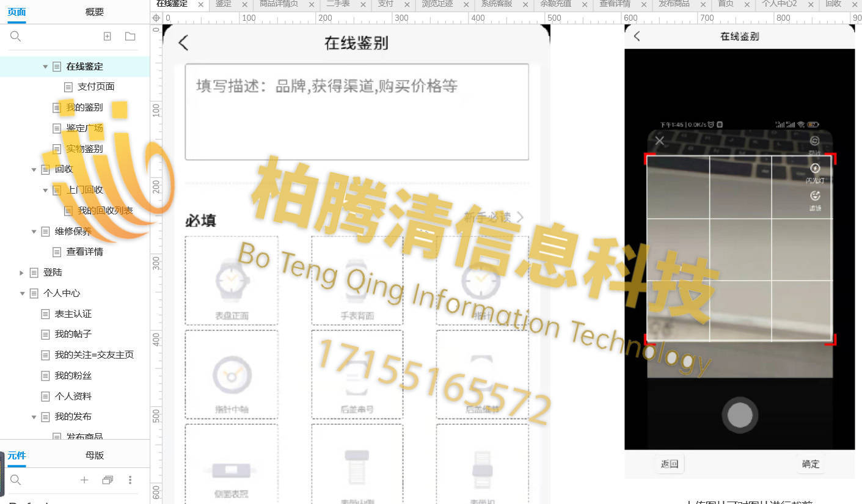
Task: Switch to the 概要 outline tab
Action: click(x=95, y=12)
